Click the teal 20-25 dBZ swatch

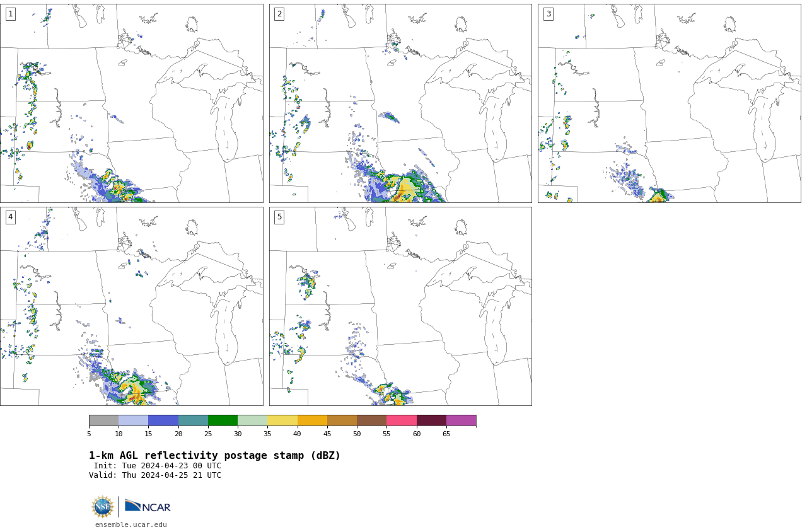click(x=193, y=420)
